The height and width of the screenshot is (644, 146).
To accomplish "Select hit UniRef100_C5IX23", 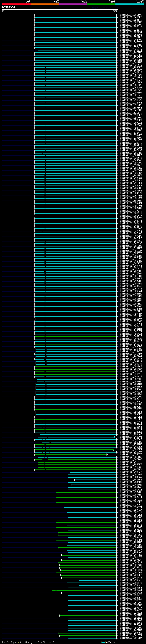I will coord(131,490).
